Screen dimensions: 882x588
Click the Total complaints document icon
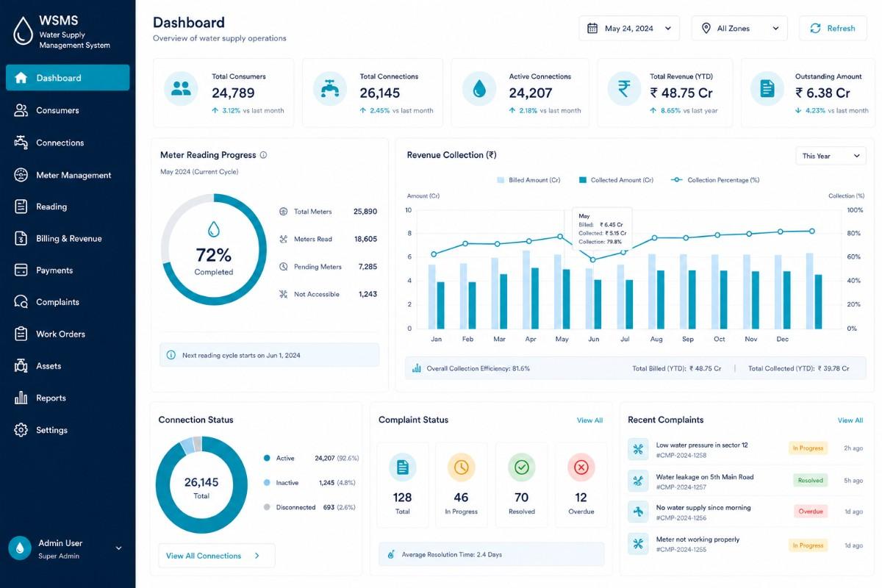click(402, 467)
